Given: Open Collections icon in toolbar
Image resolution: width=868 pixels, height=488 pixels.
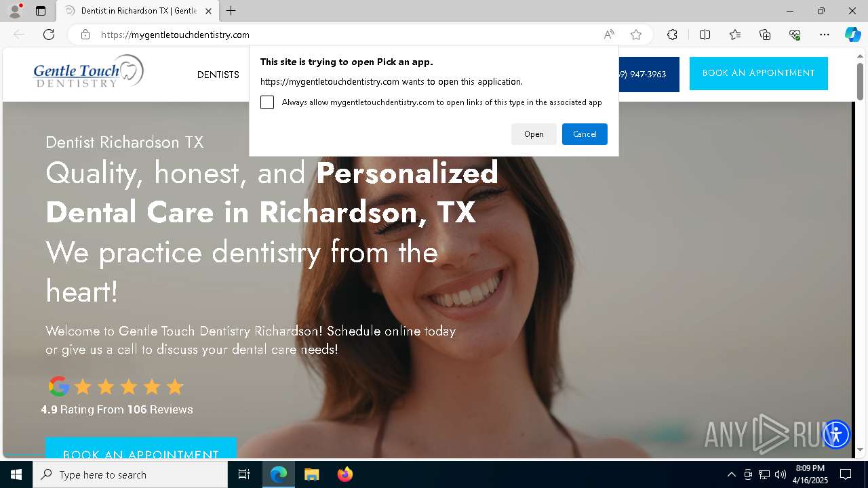Looking at the screenshot, I should 765,35.
